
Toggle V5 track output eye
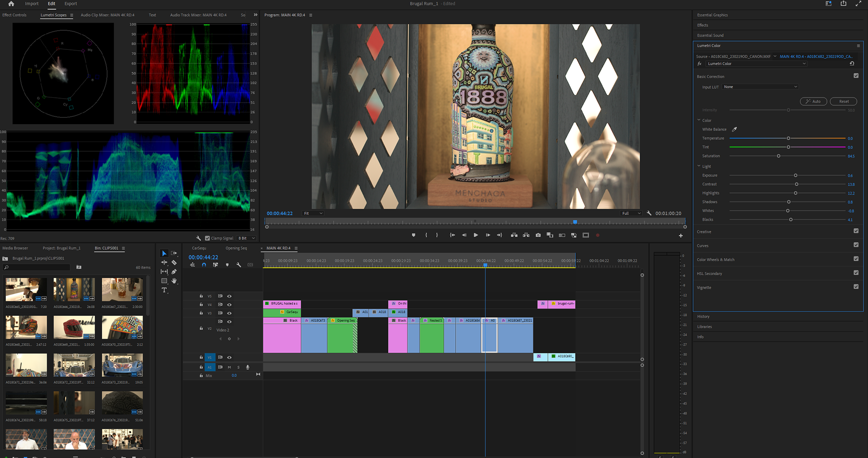(229, 296)
